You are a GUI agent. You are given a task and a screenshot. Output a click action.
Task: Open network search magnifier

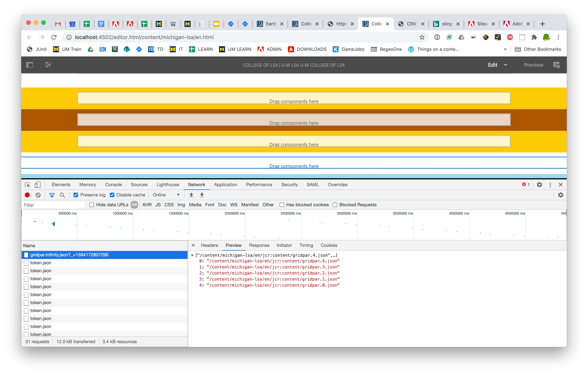click(62, 195)
